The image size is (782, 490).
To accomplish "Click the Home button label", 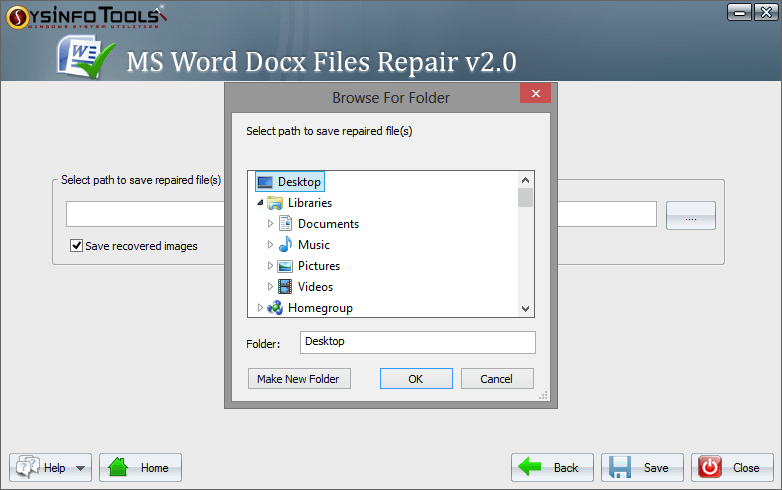I will click(154, 468).
